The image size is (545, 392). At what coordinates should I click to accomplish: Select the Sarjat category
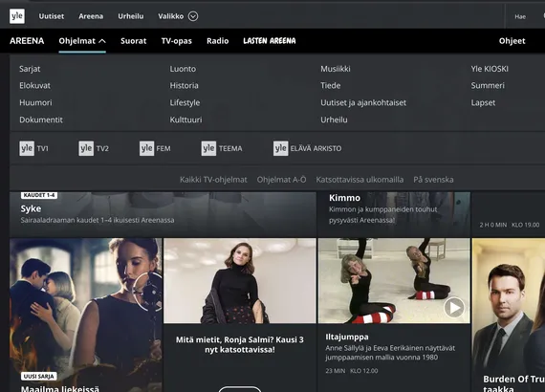30,69
